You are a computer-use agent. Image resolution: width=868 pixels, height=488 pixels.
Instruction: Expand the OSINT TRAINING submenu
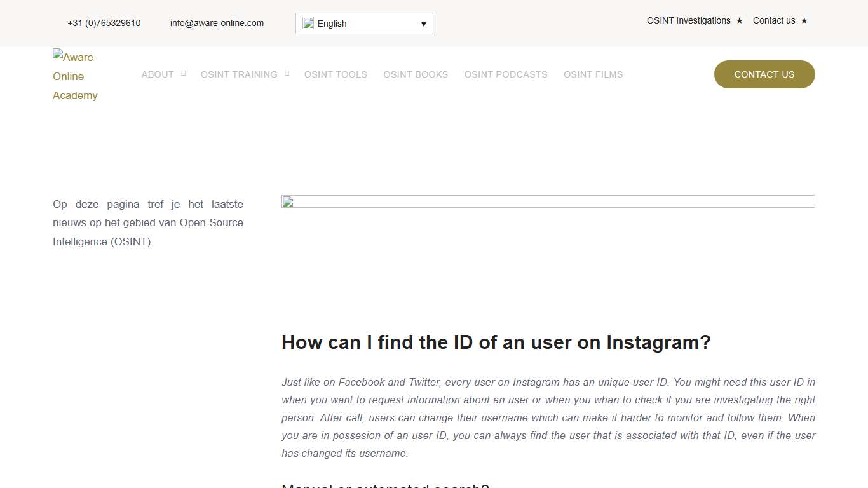pyautogui.click(x=239, y=74)
